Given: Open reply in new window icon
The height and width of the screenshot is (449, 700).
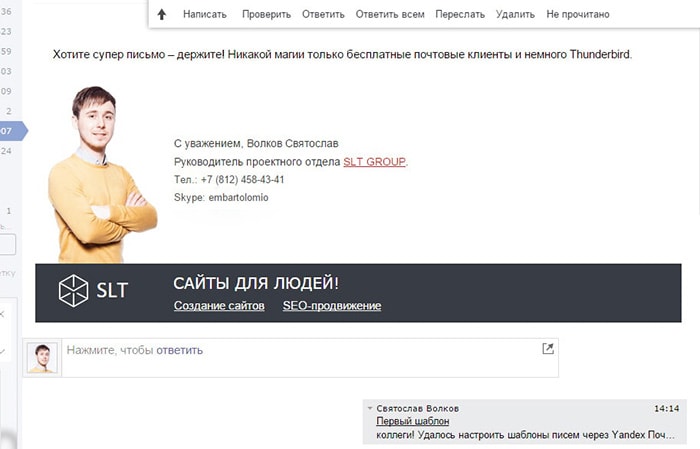Looking at the screenshot, I should coord(548,349).
